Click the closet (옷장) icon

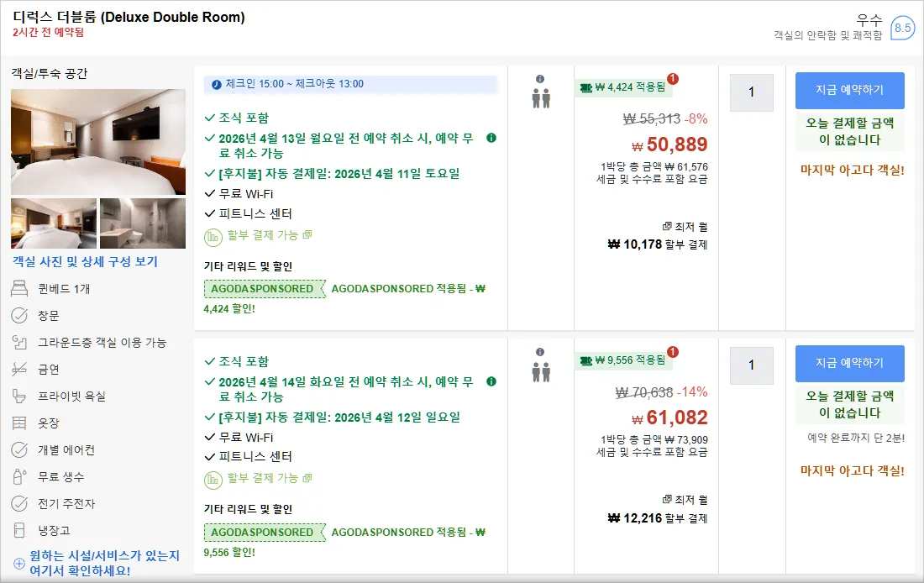[19, 423]
